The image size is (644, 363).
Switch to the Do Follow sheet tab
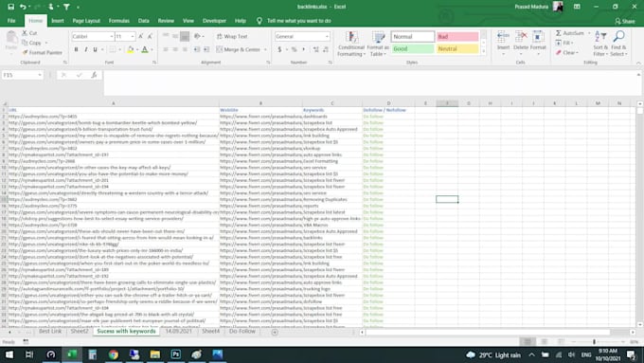click(242, 332)
